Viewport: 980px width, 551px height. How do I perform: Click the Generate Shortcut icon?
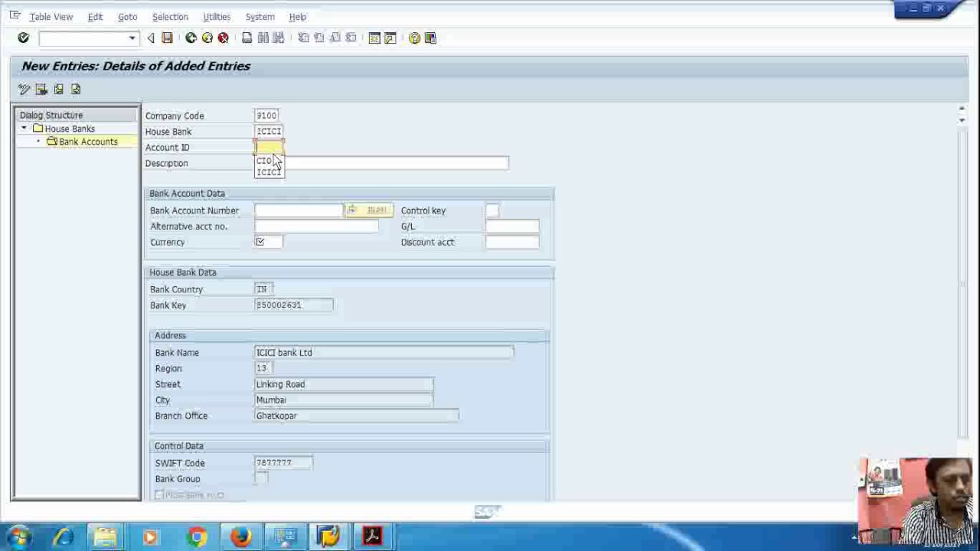tap(390, 37)
